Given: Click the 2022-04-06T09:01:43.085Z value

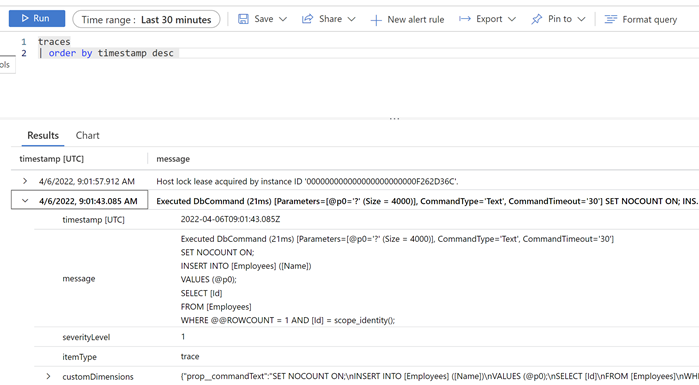Looking at the screenshot, I should [x=230, y=219].
